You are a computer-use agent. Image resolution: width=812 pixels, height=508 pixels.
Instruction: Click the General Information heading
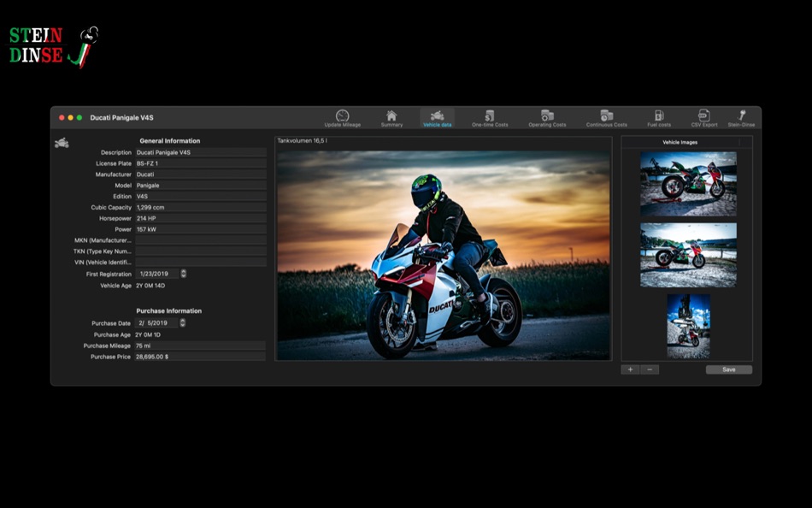pos(170,141)
